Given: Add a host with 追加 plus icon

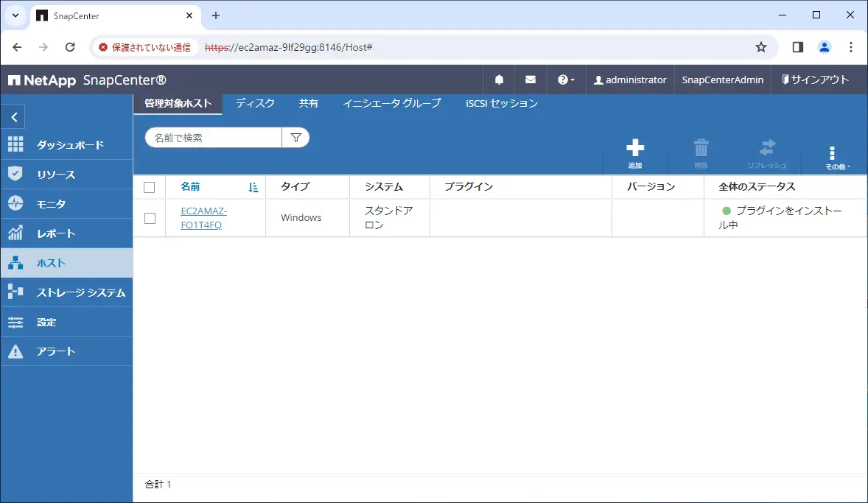Looking at the screenshot, I should pos(635,155).
